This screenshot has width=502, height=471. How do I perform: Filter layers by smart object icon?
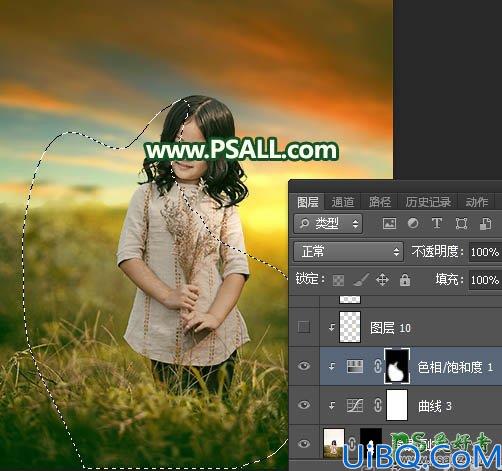point(485,224)
